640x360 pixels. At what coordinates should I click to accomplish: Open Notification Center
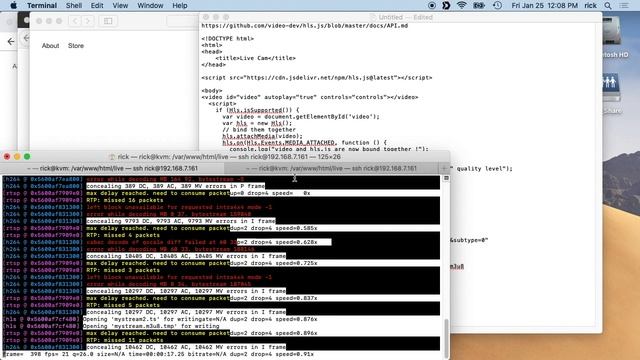pos(624,5)
